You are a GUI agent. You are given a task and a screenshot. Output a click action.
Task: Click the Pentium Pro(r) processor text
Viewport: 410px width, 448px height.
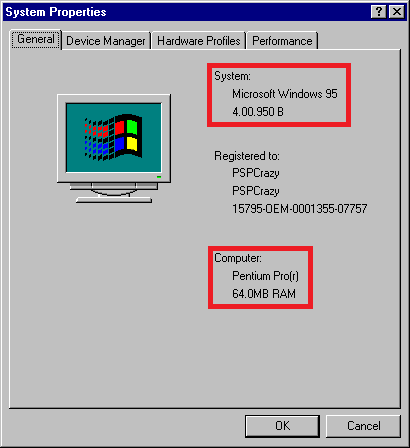(x=265, y=276)
